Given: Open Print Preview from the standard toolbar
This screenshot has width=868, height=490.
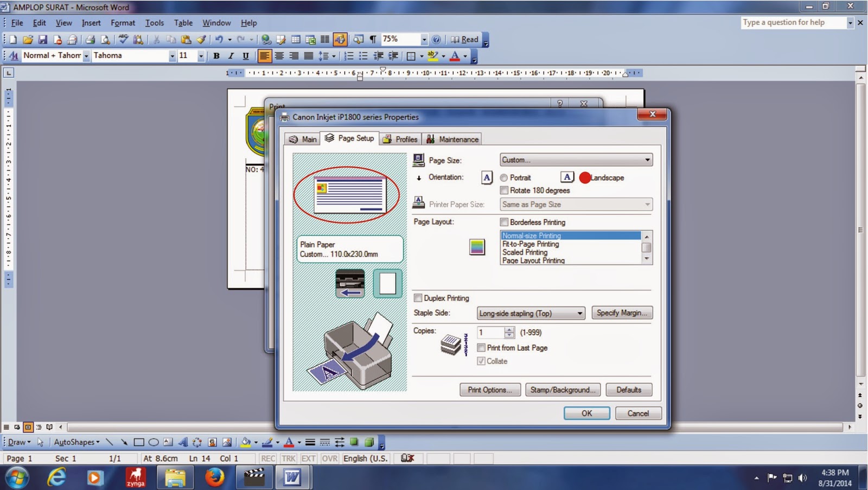Looking at the screenshot, I should tap(105, 40).
